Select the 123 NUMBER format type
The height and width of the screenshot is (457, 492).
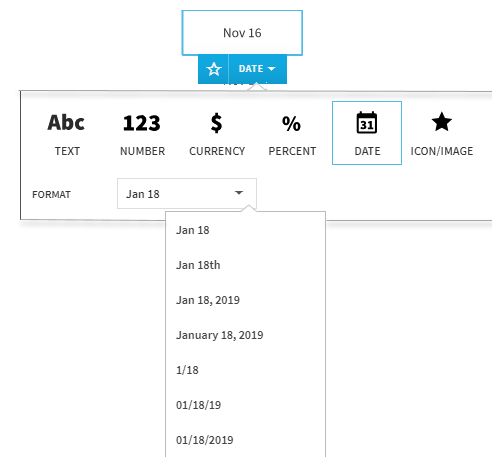[x=142, y=133]
